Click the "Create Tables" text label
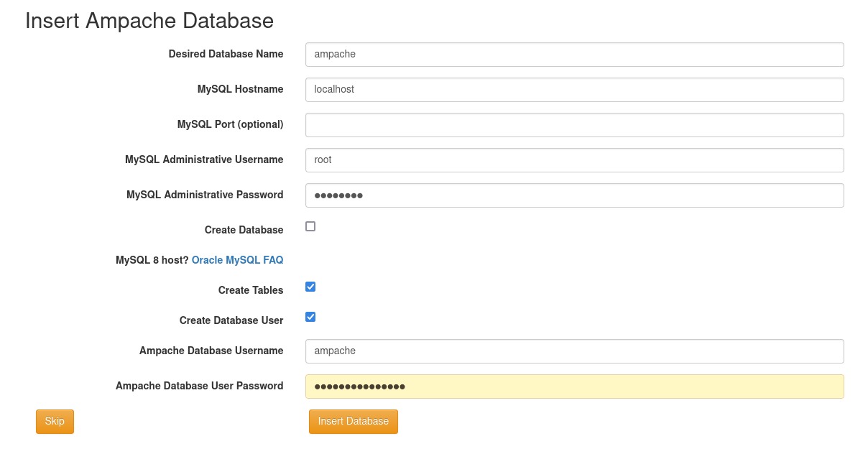 point(251,290)
